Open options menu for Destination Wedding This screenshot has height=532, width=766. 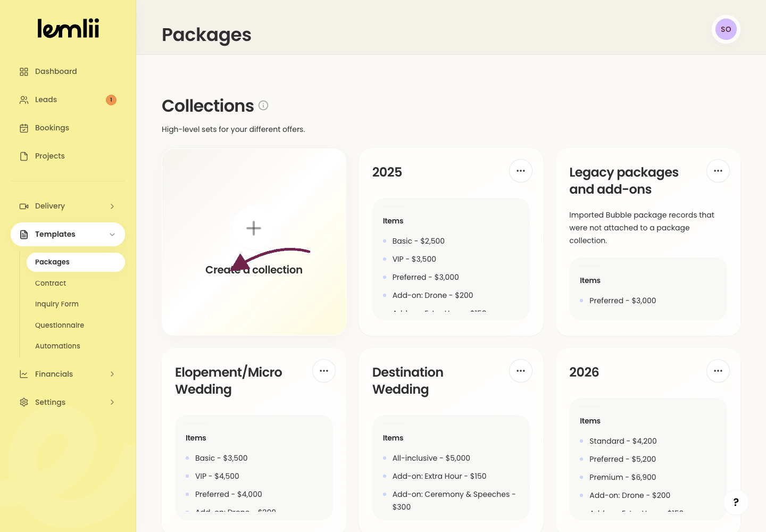click(521, 371)
